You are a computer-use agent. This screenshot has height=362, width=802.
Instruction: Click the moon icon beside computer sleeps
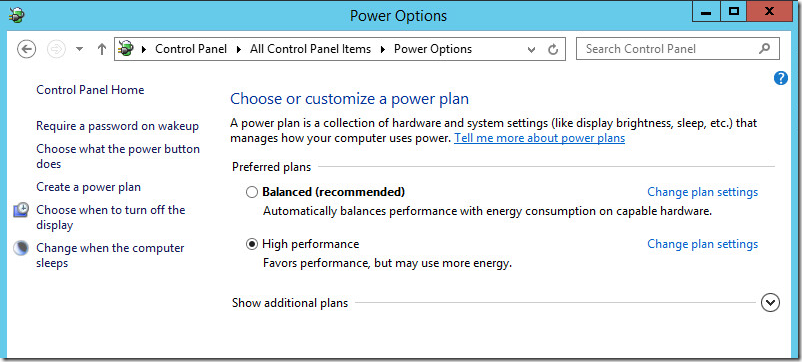(x=21, y=248)
